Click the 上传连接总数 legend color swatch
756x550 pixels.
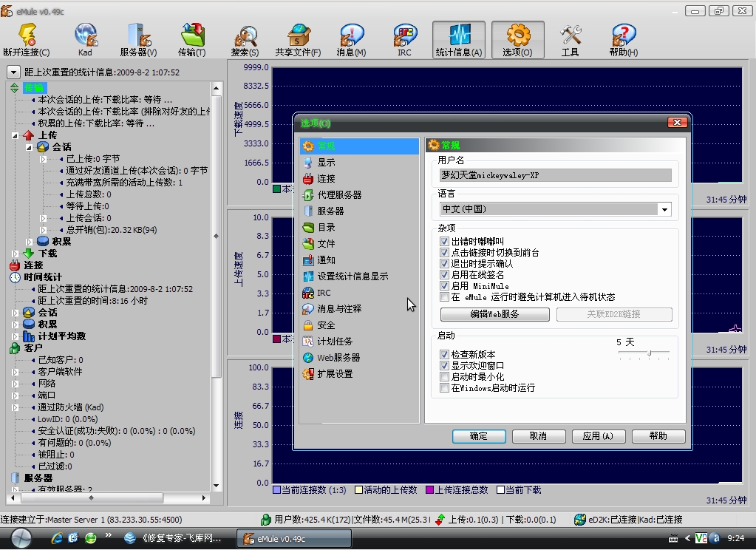pyautogui.click(x=429, y=490)
